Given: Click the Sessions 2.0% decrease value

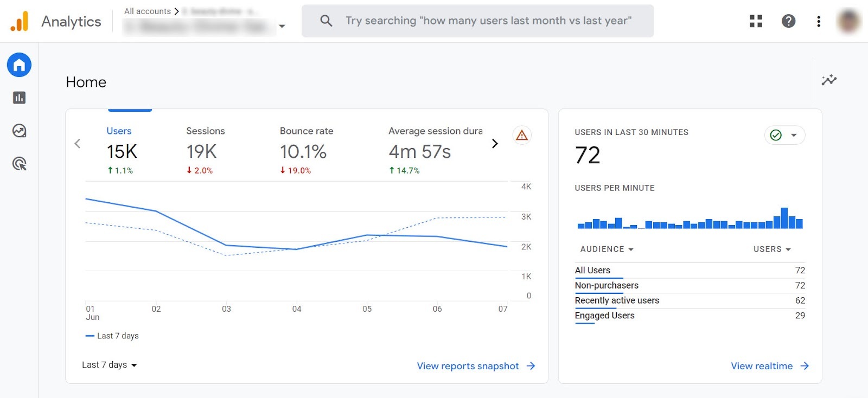Looking at the screenshot, I should [200, 170].
